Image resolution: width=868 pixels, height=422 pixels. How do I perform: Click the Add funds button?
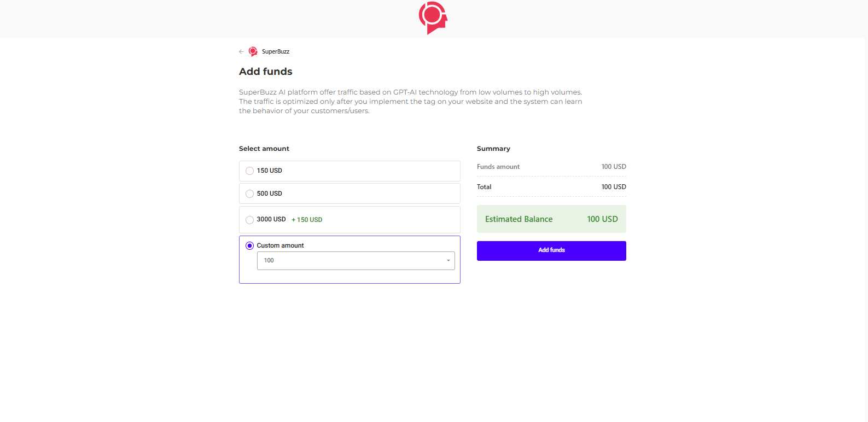551,251
